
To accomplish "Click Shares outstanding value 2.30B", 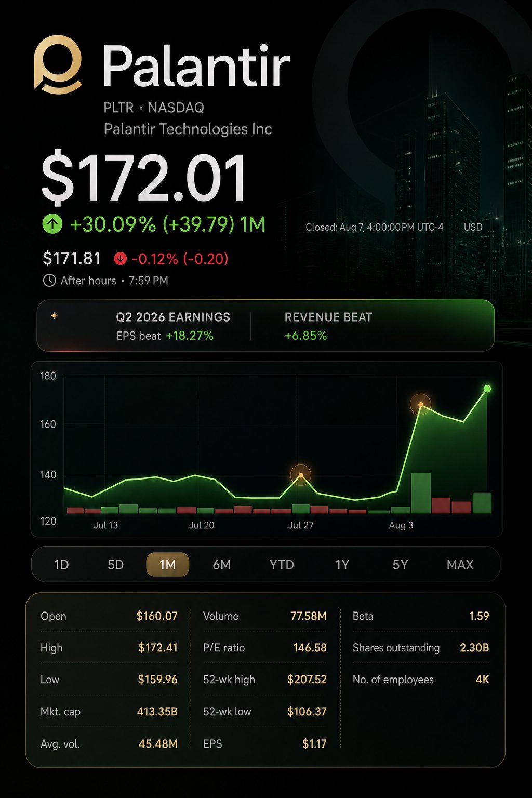I will (474, 648).
